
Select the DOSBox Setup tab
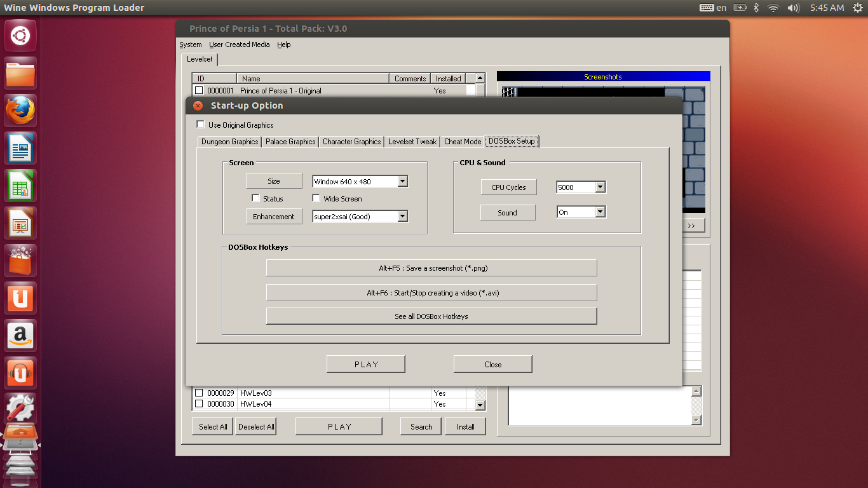[x=512, y=141]
